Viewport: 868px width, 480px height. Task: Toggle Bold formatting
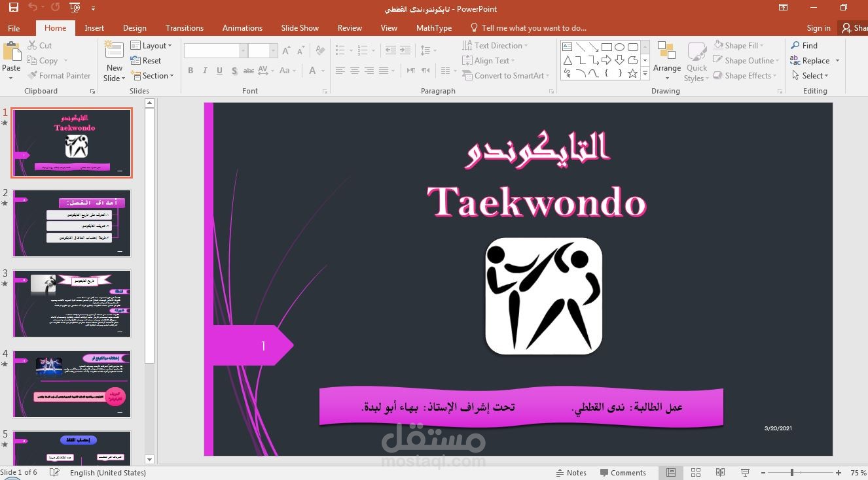[190, 71]
